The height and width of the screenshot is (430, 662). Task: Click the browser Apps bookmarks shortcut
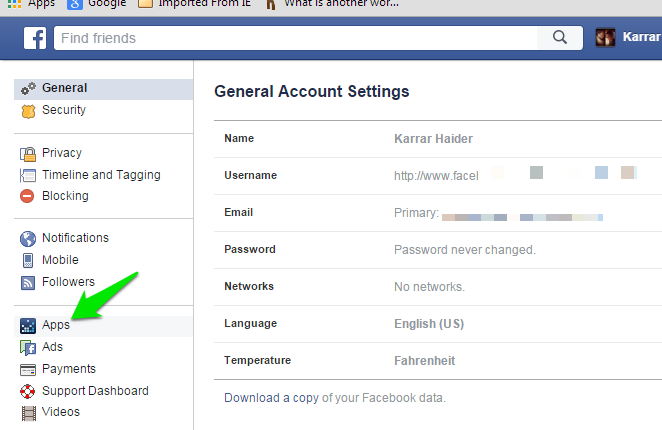tap(32, 4)
